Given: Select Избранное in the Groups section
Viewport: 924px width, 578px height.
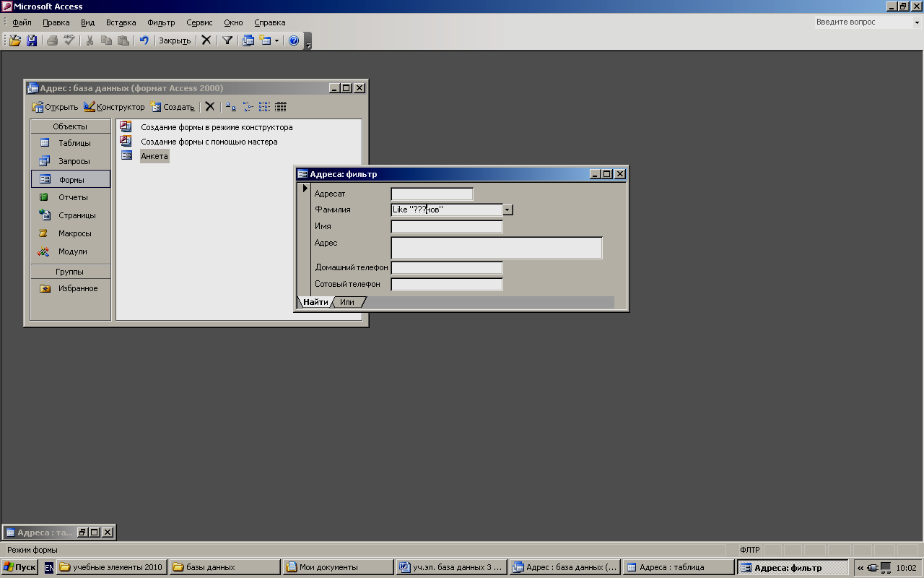Looking at the screenshot, I should (x=71, y=288).
